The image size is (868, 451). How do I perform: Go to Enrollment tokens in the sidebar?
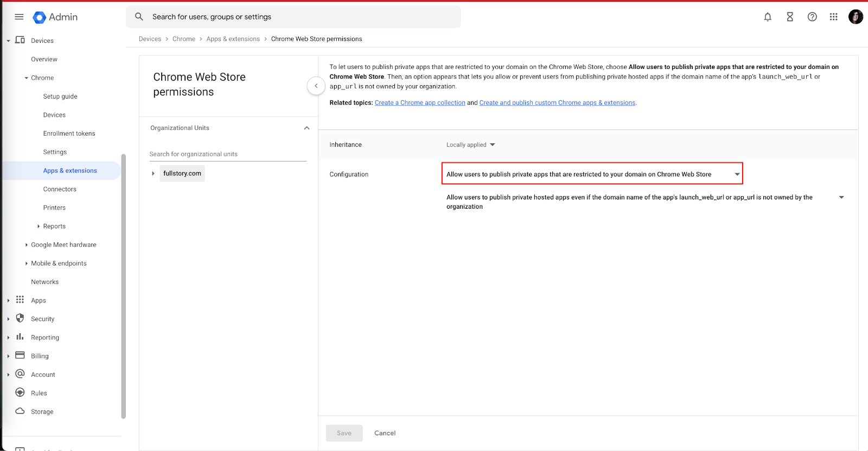[69, 133]
